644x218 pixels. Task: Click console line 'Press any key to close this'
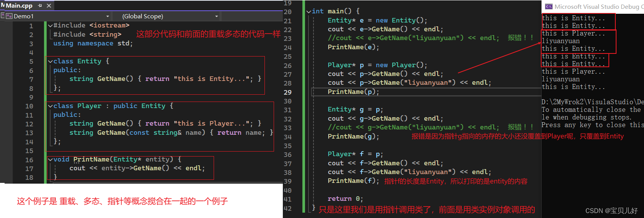click(593, 125)
